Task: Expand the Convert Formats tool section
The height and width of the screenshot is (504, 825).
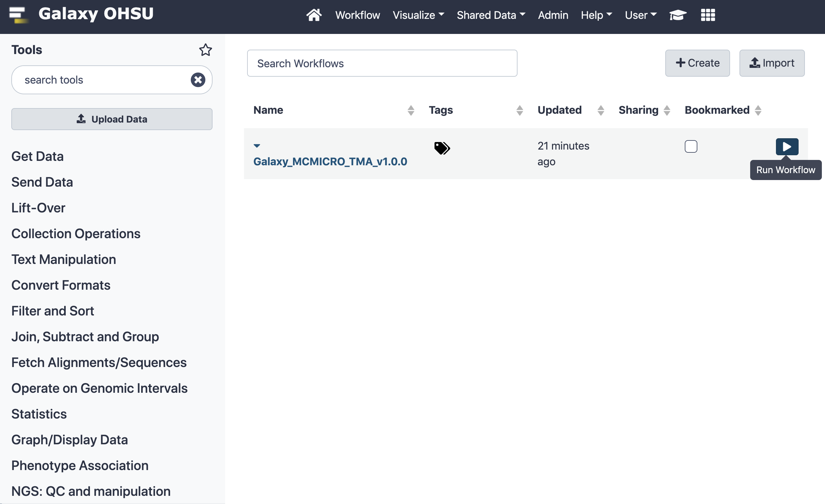Action: [61, 286]
